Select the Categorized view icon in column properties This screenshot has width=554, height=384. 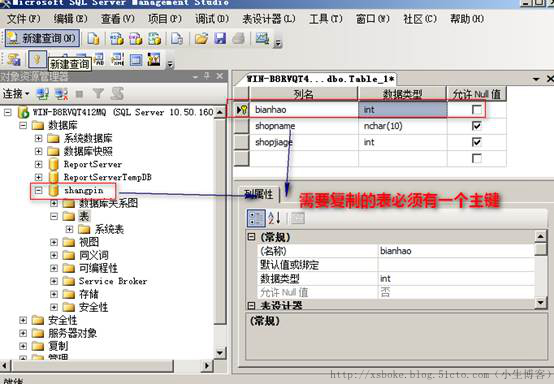[256, 218]
